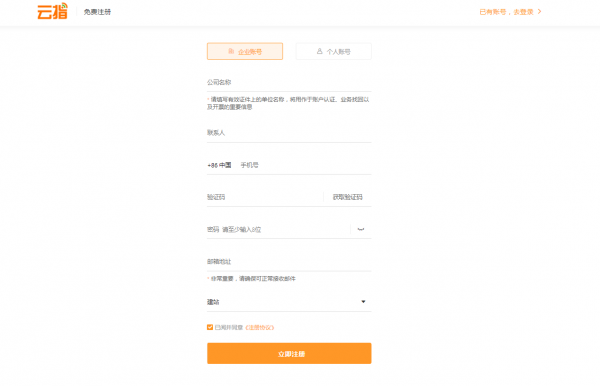Click the 邮箱地址 input field
600x386 pixels.
pos(289,262)
